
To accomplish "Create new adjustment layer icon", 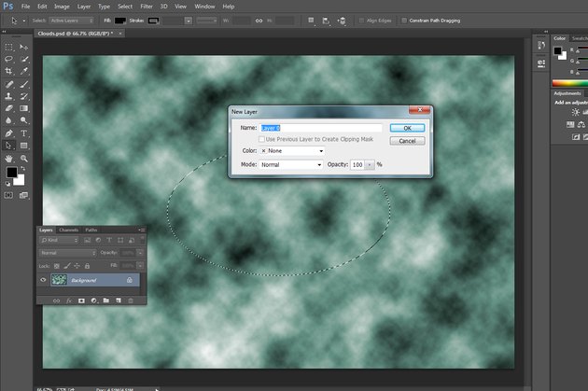I will [93, 300].
